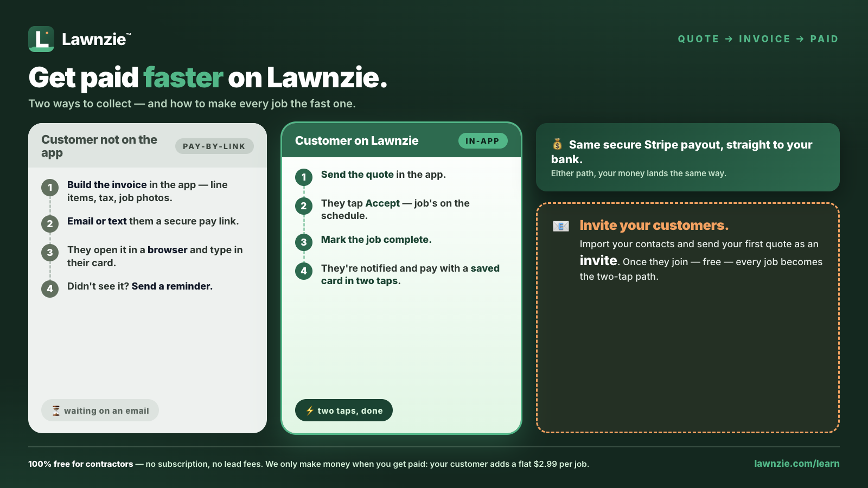Click Same secure Stripe payout heading
Viewport: 868px width, 488px height.
point(682,152)
